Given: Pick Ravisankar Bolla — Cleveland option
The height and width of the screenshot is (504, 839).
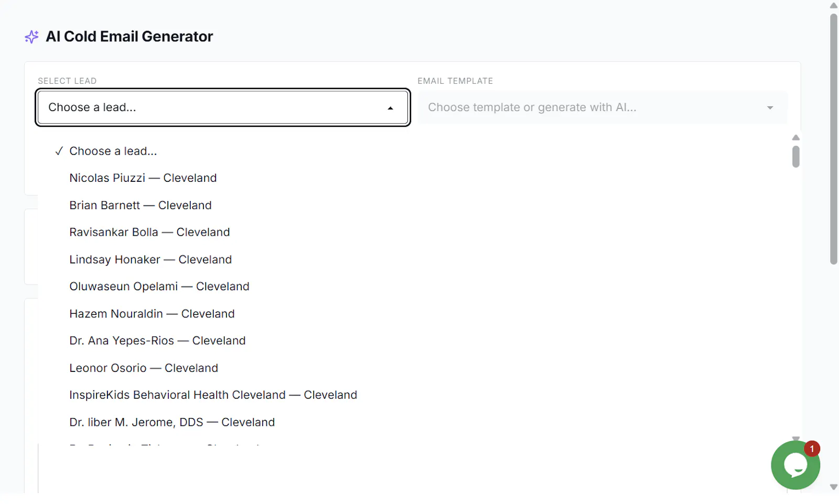Looking at the screenshot, I should (x=149, y=232).
